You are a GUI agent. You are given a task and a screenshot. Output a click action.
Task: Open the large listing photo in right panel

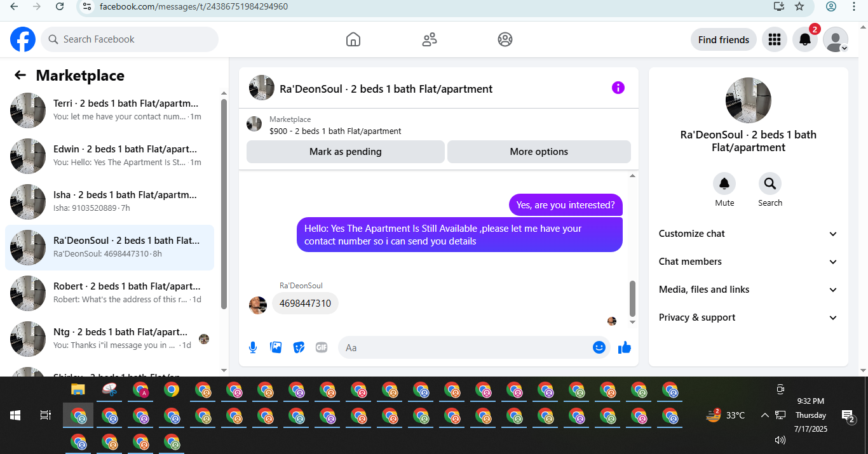click(x=749, y=100)
